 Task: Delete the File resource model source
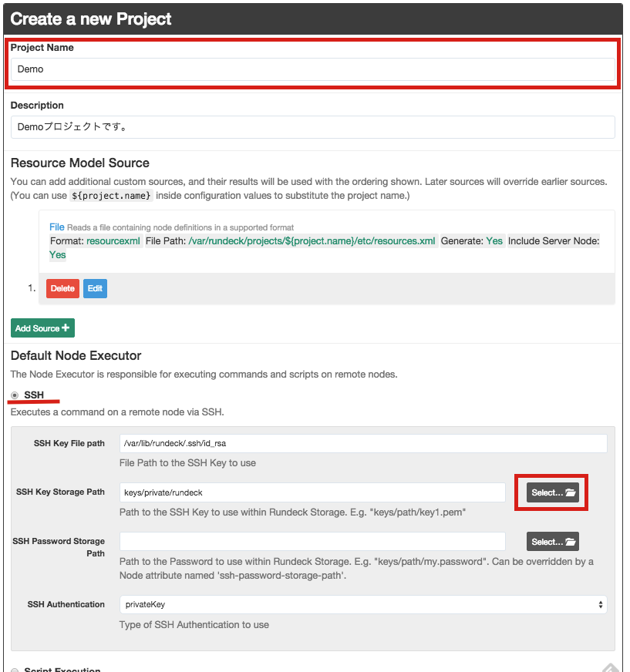click(62, 288)
